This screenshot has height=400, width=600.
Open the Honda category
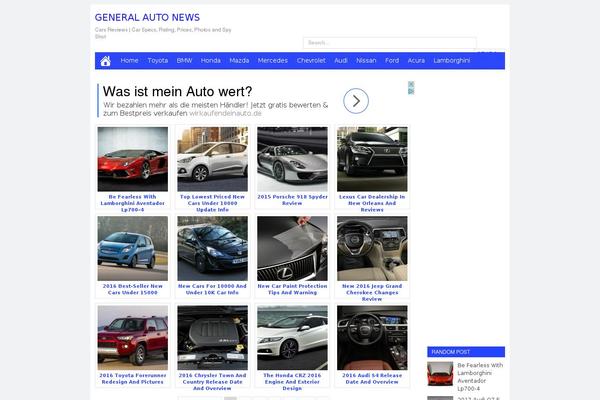211,60
